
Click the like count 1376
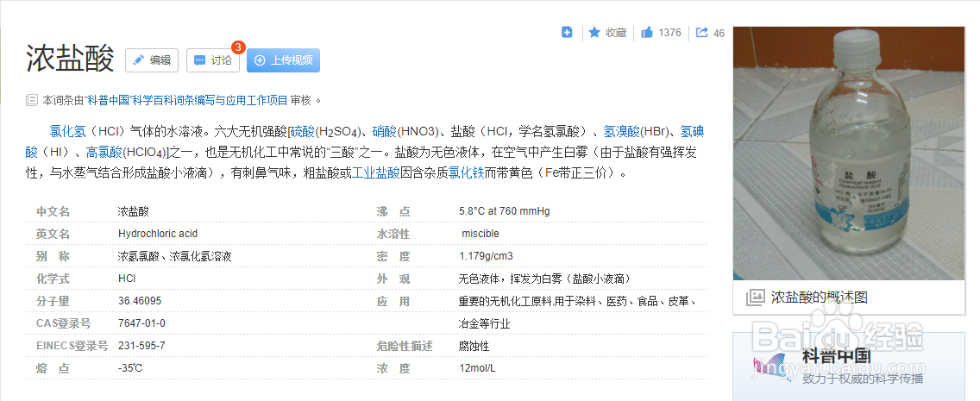pos(670,33)
